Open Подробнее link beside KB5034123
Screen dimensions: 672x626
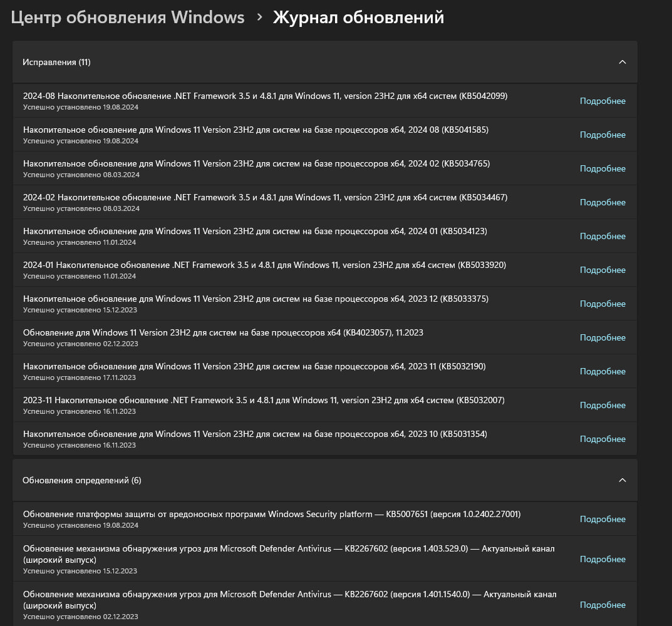pyautogui.click(x=602, y=236)
